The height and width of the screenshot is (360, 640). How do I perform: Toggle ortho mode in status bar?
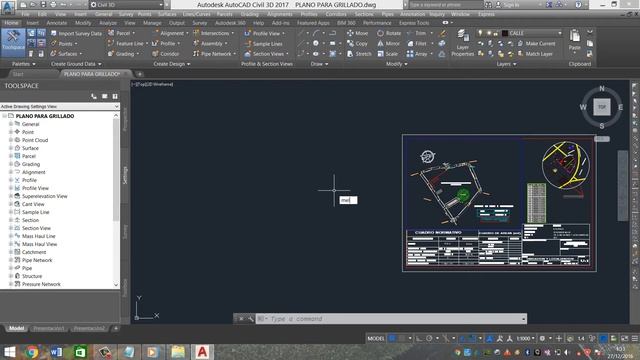(x=419, y=338)
